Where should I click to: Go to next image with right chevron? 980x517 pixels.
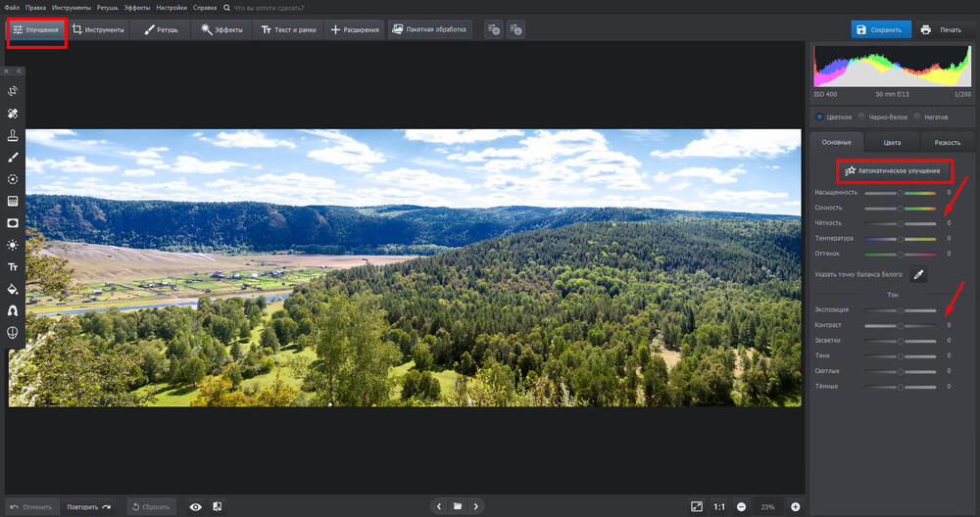[x=476, y=506]
